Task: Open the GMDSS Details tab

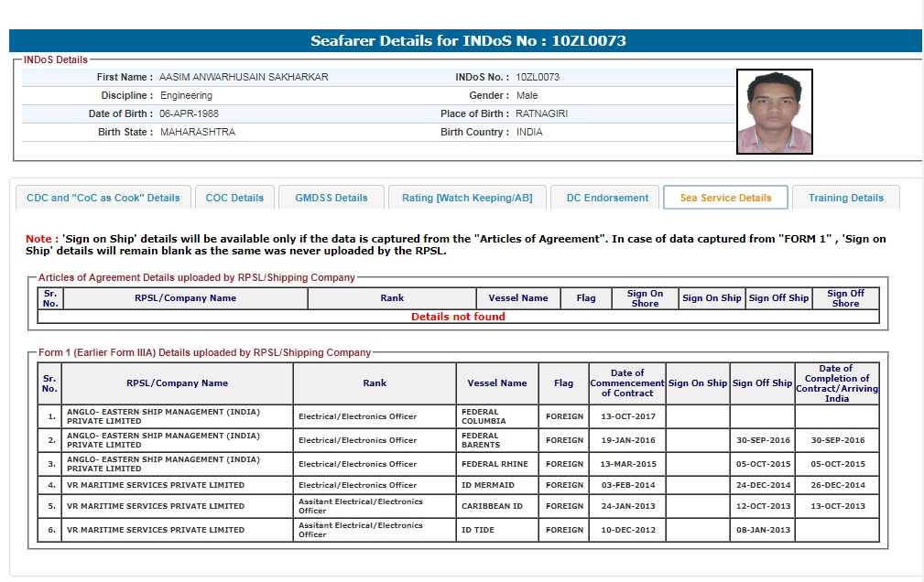Action: pos(331,198)
